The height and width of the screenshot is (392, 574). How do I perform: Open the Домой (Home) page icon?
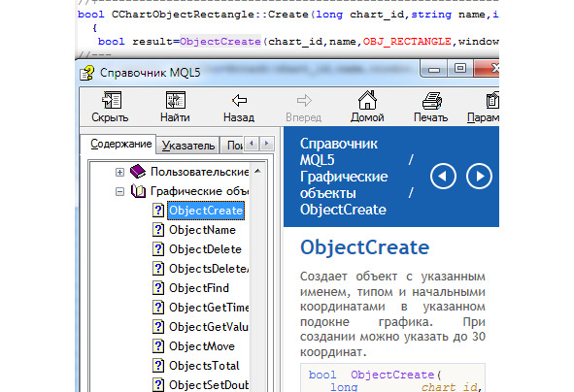[x=367, y=100]
